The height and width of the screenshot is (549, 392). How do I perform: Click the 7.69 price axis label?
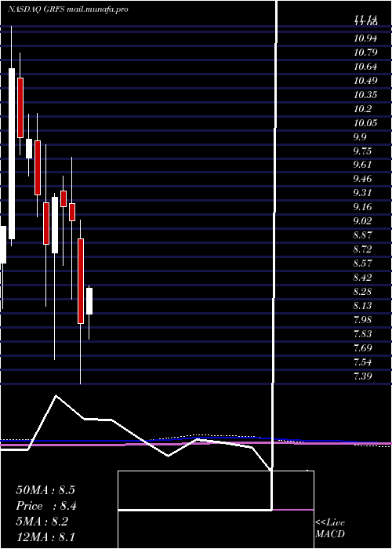click(x=362, y=347)
